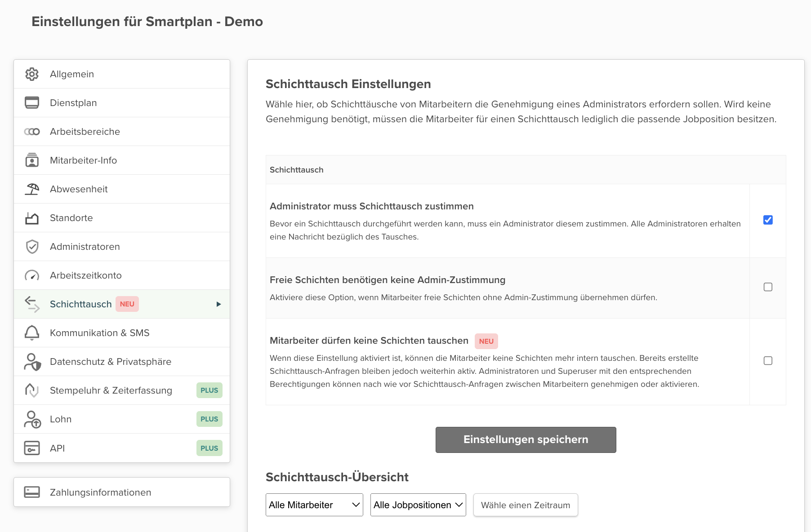Switch to the Lohn settings section
Screen dimensions: 811x532
(x=61, y=419)
